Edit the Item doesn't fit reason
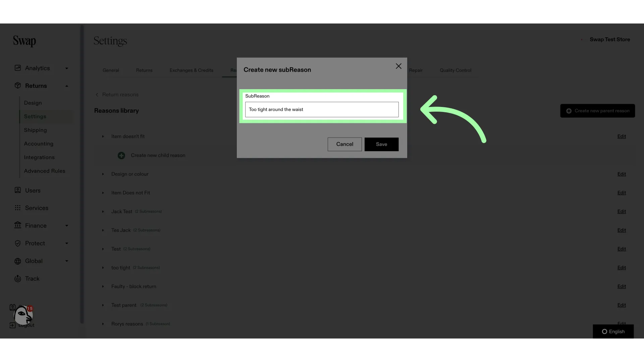This screenshot has width=644, height=362. pos(622,136)
